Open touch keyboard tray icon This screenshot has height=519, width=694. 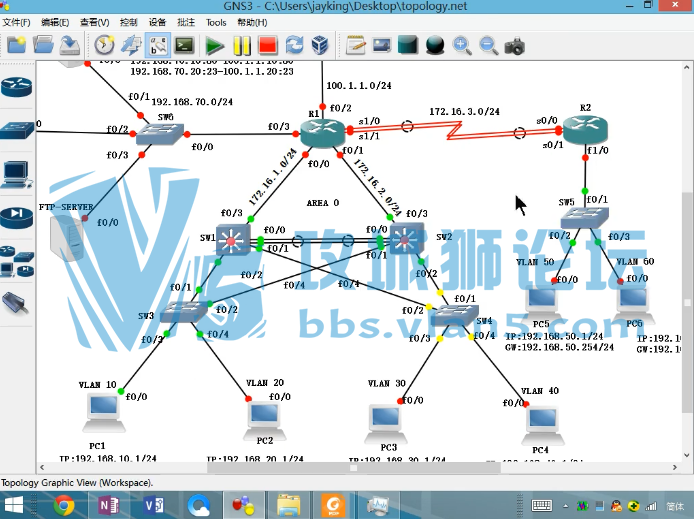pyautogui.click(x=541, y=505)
